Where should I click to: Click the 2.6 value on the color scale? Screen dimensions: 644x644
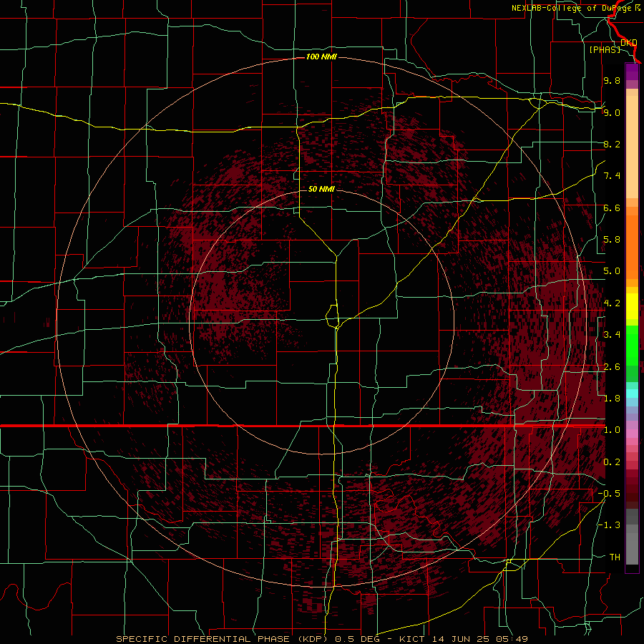point(612,367)
